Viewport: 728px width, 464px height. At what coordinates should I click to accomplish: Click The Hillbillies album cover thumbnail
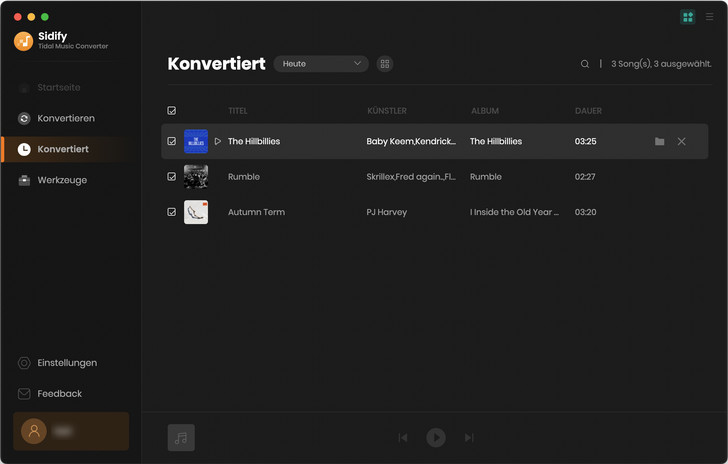[196, 141]
